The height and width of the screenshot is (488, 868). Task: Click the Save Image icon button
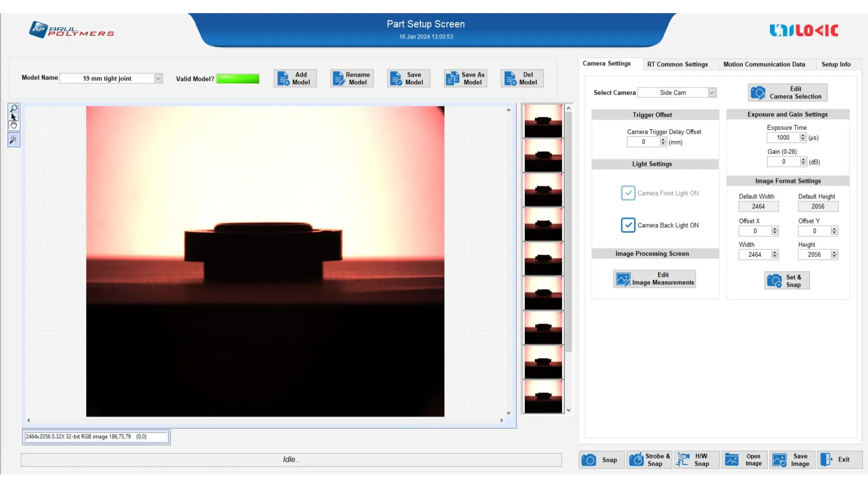point(793,460)
